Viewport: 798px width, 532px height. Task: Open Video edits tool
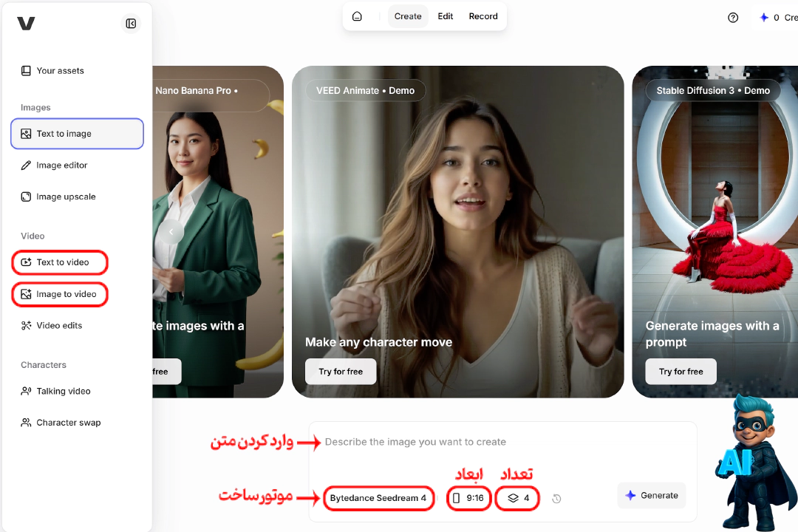59,325
